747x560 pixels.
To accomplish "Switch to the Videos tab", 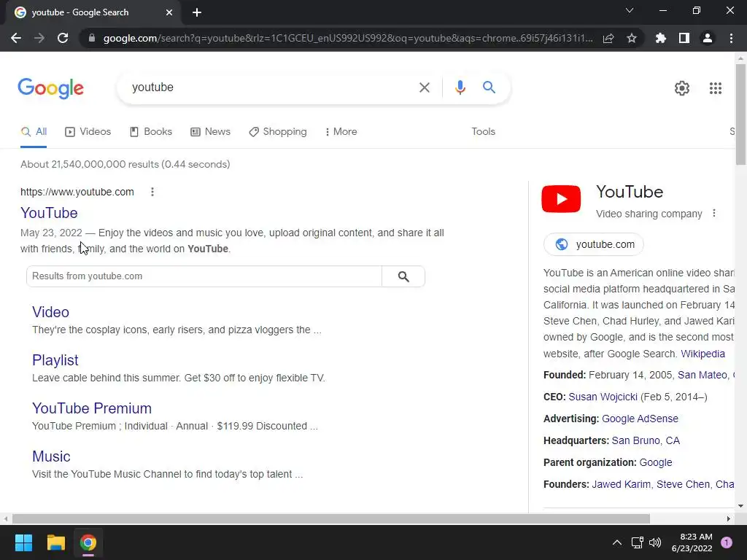I will click(88, 132).
